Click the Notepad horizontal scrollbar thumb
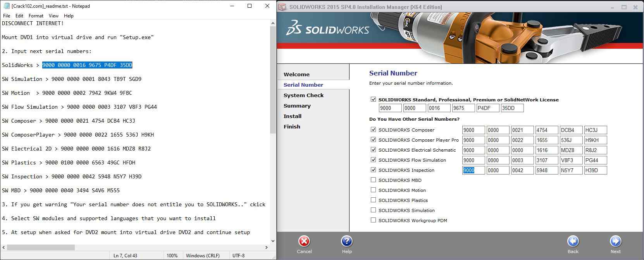This screenshot has width=644, height=260. [x=41, y=247]
